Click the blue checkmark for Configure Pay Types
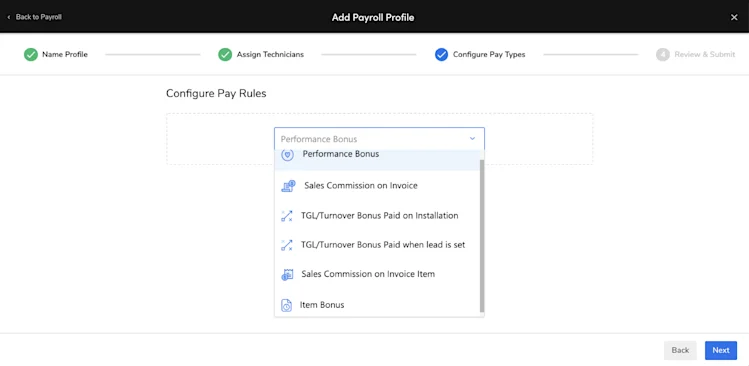Image resolution: width=749 pixels, height=366 pixels. 441,54
